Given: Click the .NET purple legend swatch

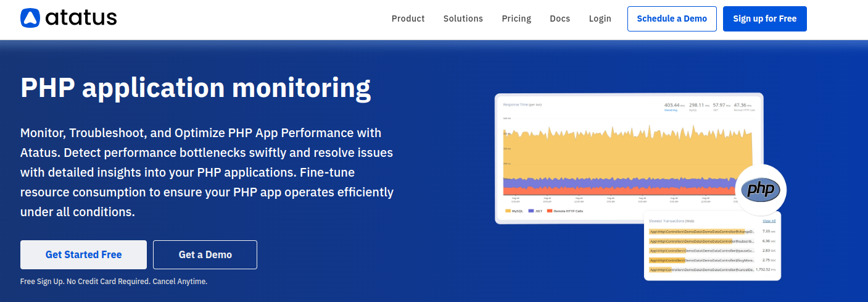Looking at the screenshot, I should click(x=531, y=211).
